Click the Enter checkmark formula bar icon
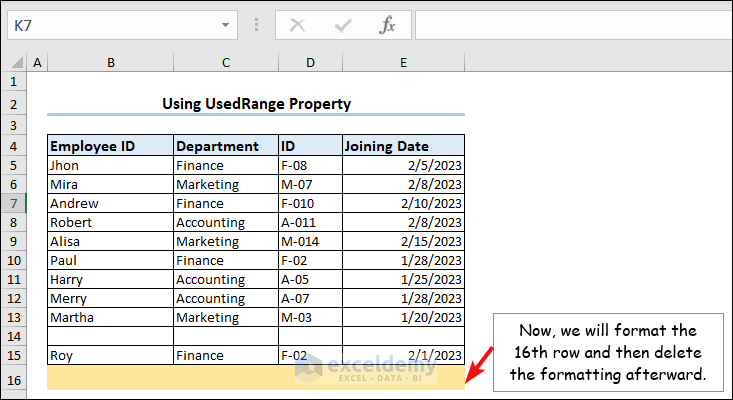The image size is (733, 400). coord(342,25)
